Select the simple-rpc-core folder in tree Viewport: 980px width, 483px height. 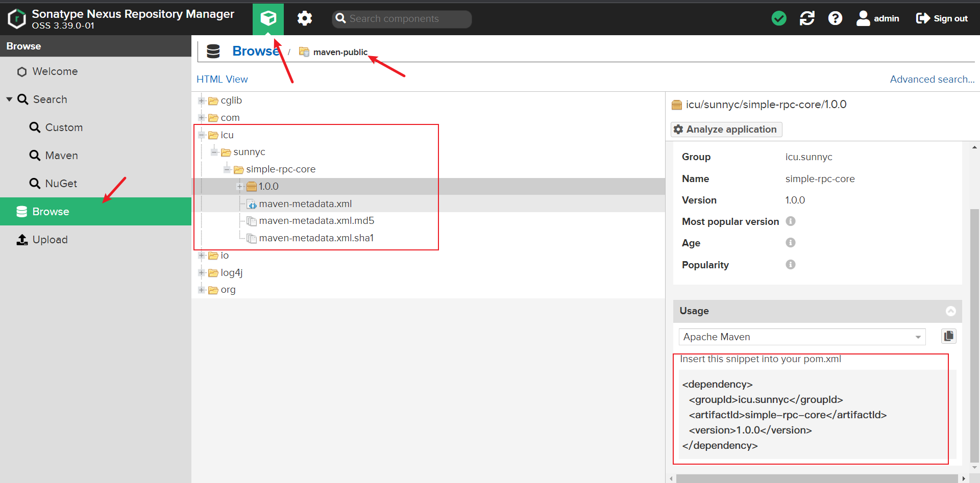[x=281, y=169]
